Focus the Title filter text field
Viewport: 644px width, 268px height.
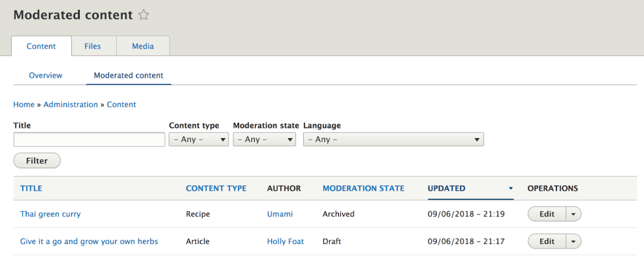click(89, 140)
